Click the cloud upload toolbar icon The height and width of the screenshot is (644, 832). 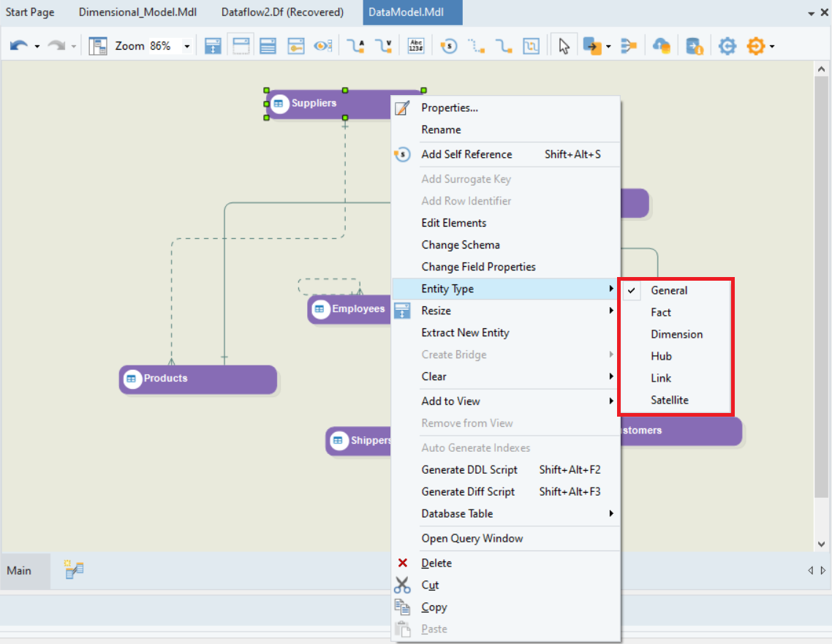(x=661, y=46)
